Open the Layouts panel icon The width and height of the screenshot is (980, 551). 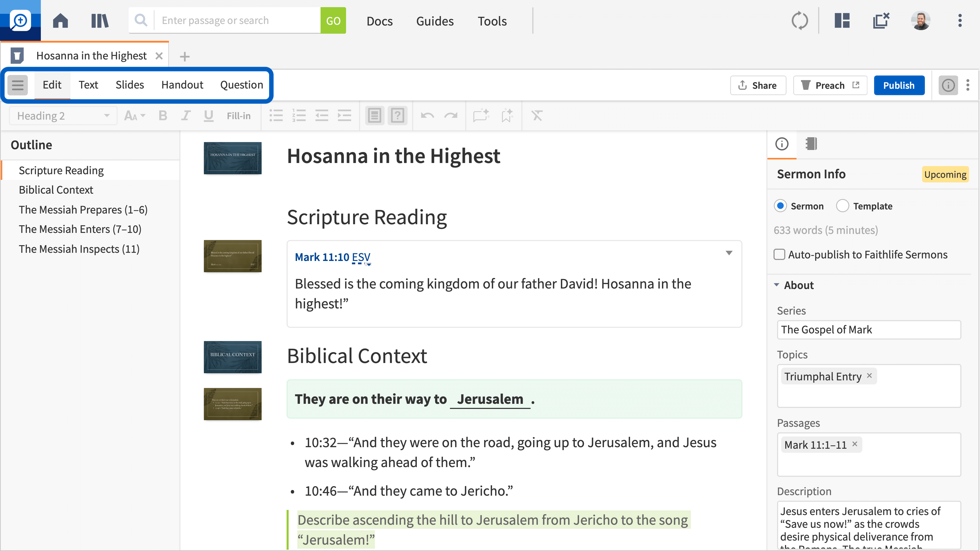point(842,20)
